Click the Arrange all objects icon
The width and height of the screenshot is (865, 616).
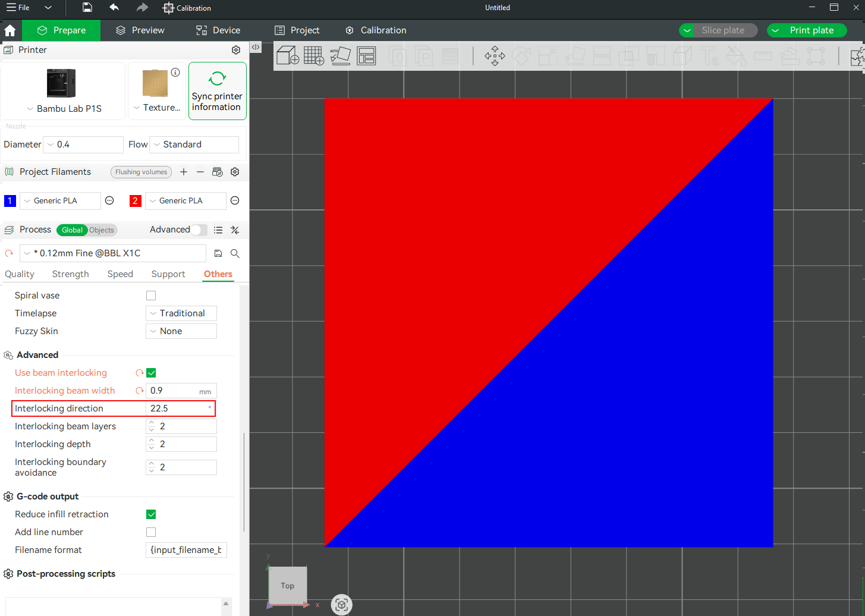point(366,56)
